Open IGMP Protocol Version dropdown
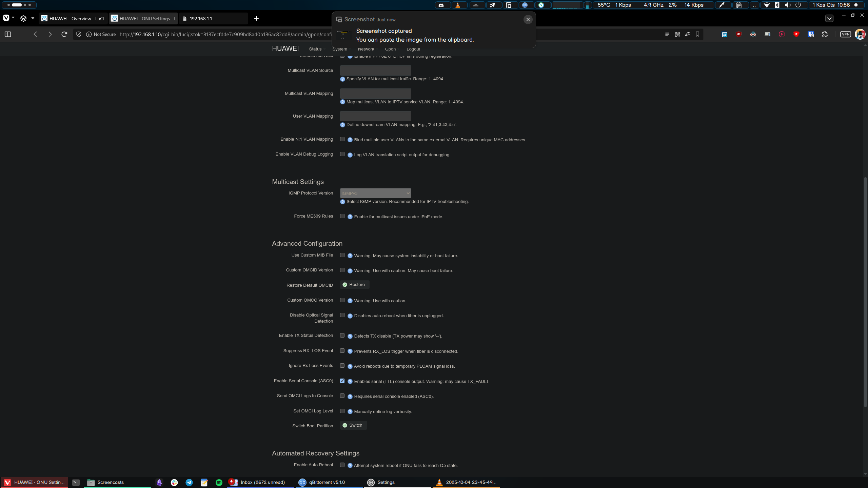Viewport: 868px width, 488px height. point(375,193)
